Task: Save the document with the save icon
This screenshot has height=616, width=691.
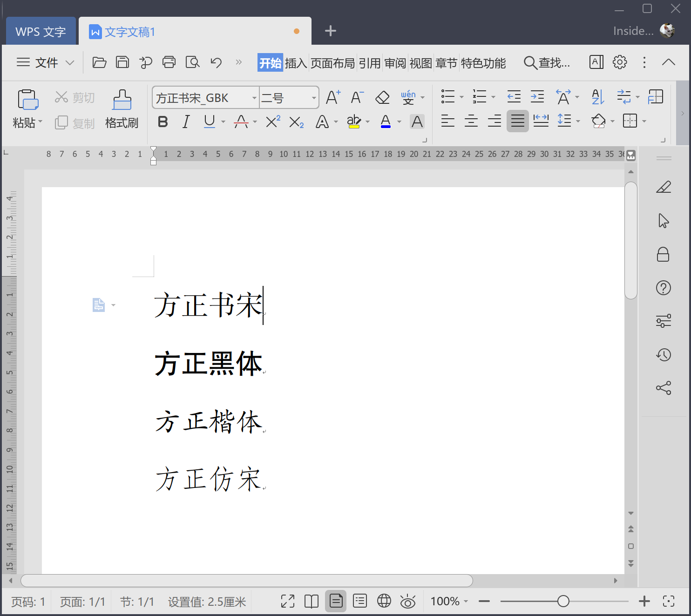Action: point(122,62)
